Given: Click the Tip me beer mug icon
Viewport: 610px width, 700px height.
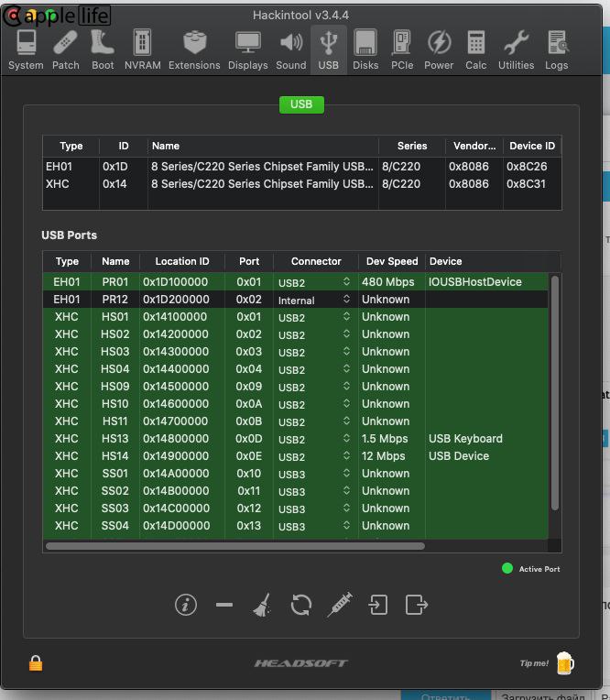Looking at the screenshot, I should pyautogui.click(x=565, y=663).
